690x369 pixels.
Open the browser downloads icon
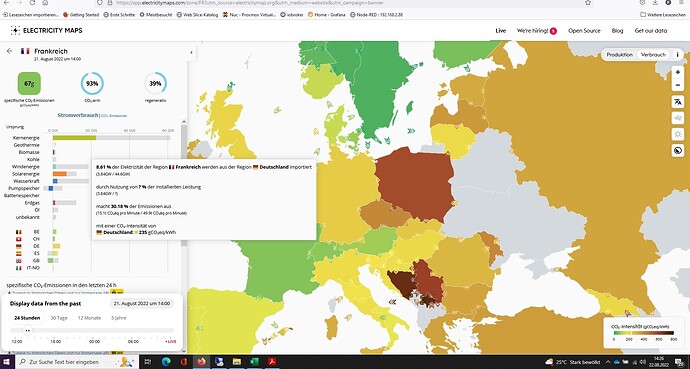655,2
